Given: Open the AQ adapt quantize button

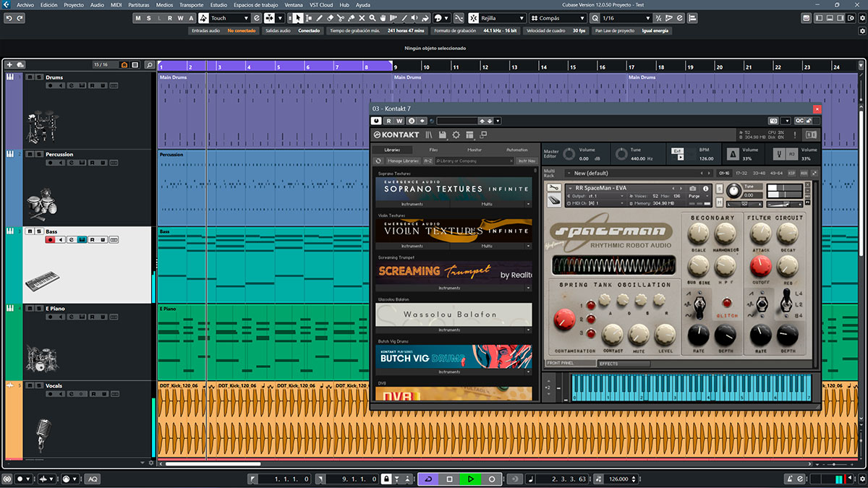Looking at the screenshot, I should coord(93,479).
